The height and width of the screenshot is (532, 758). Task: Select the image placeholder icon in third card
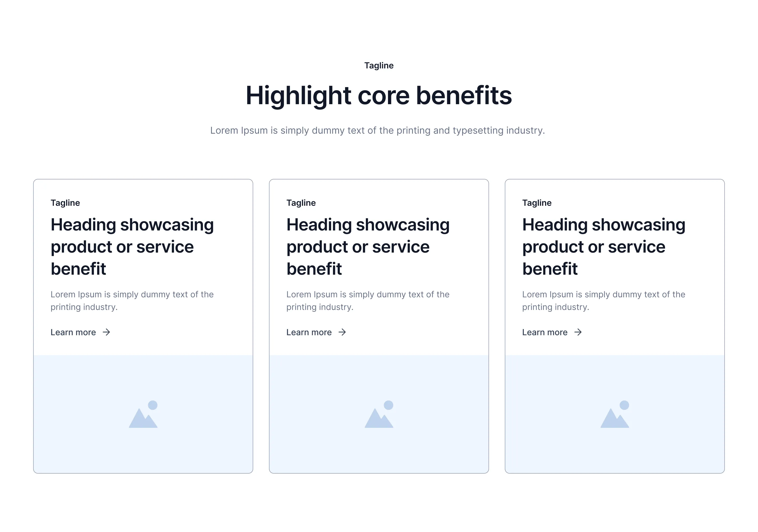click(x=615, y=414)
